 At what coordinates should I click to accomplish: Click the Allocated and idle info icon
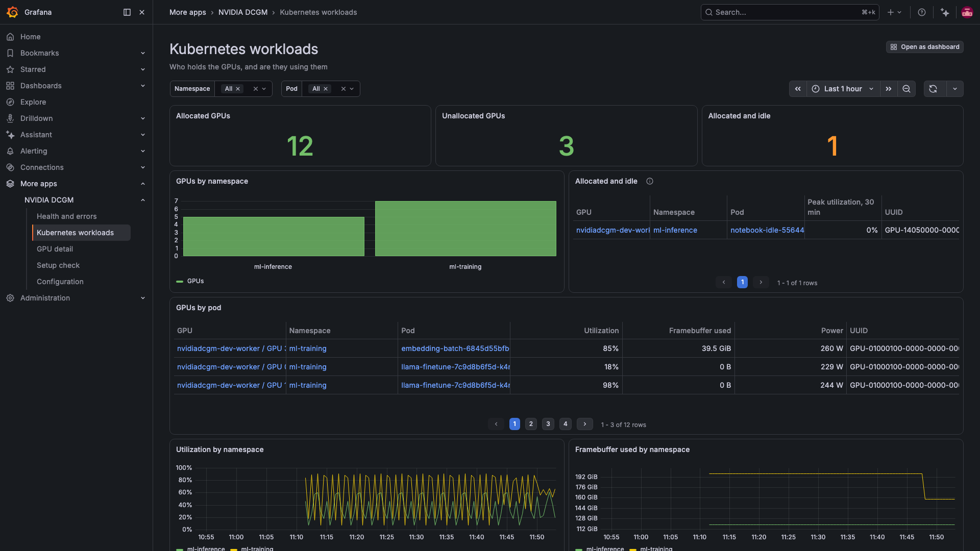pyautogui.click(x=650, y=181)
